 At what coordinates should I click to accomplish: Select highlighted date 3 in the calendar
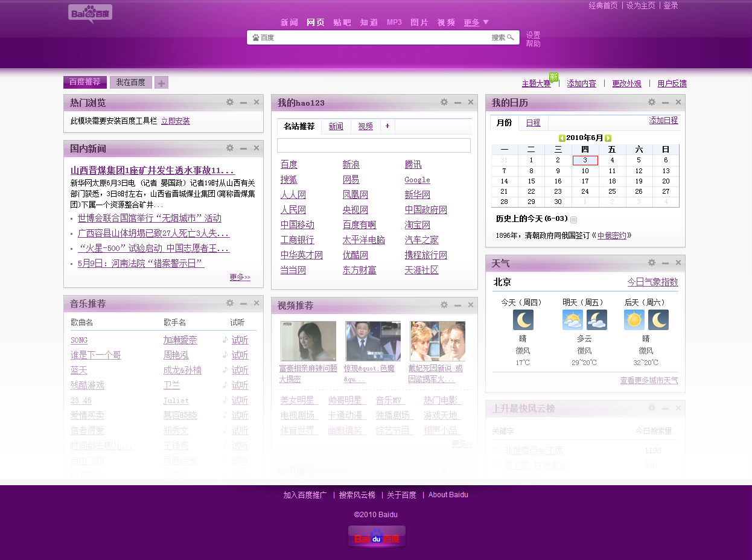(585, 160)
